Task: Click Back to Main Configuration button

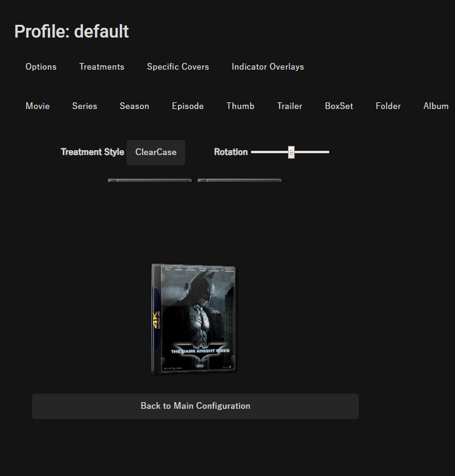Action: point(195,406)
